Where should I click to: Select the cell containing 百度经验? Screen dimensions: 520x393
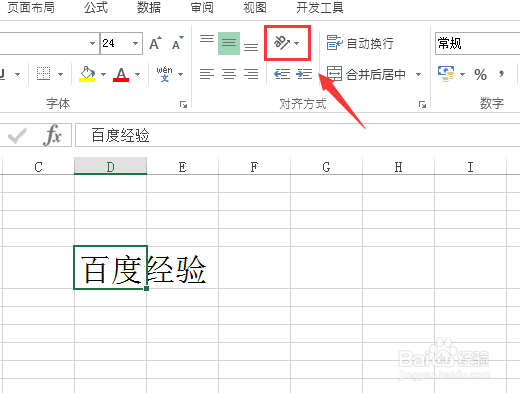pyautogui.click(x=110, y=268)
